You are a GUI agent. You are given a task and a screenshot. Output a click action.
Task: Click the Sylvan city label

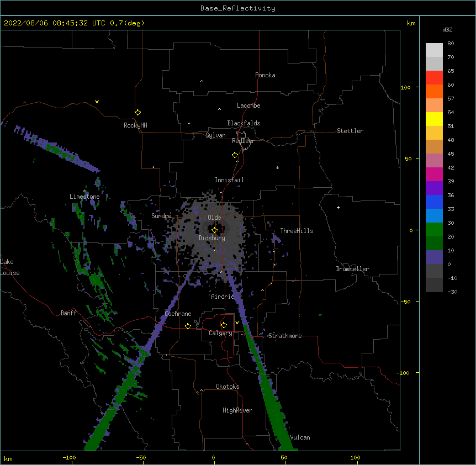click(215, 135)
